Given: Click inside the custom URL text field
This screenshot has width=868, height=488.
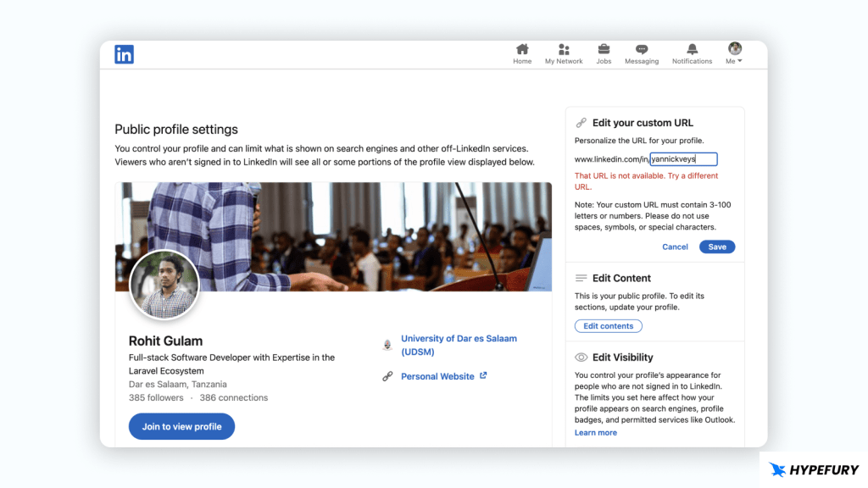Looking at the screenshot, I should point(683,159).
